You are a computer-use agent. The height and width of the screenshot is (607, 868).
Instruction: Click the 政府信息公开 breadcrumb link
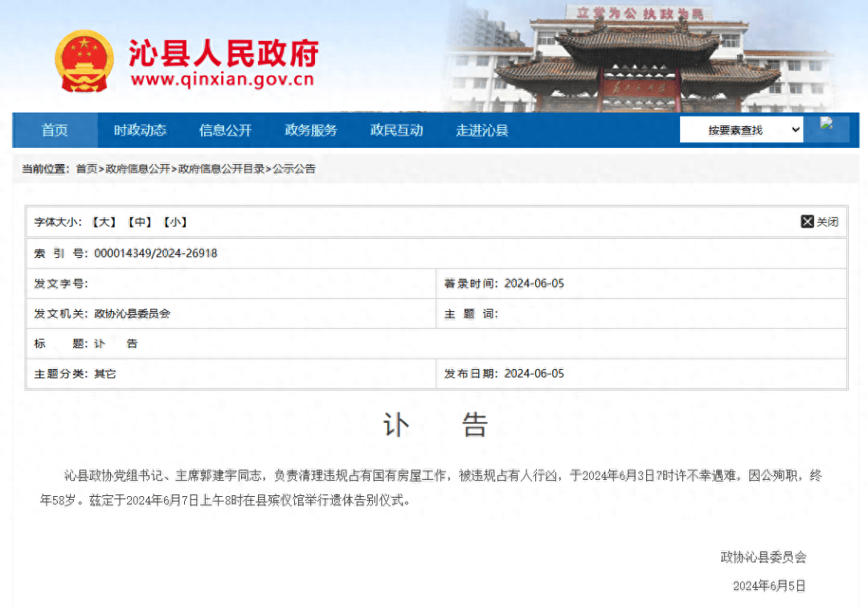click(x=138, y=169)
